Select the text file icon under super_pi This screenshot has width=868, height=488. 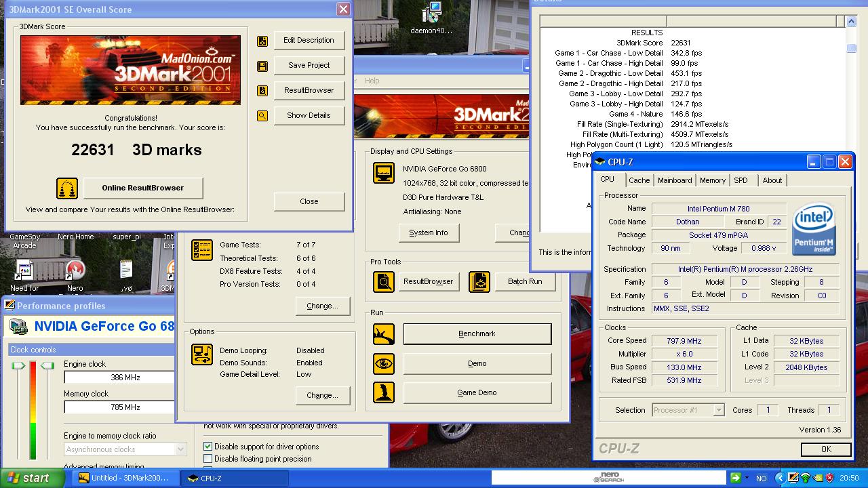coord(126,269)
